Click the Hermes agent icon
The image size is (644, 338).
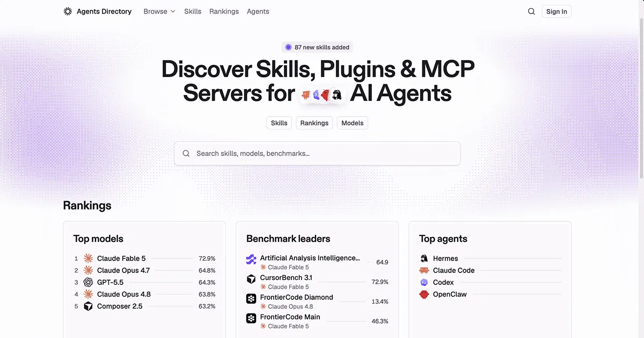[x=424, y=258]
